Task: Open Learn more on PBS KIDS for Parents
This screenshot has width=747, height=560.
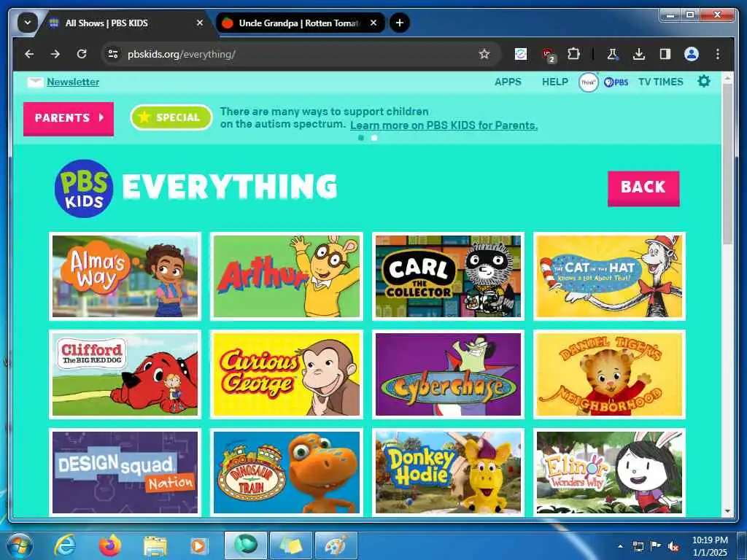Action: tap(444, 125)
